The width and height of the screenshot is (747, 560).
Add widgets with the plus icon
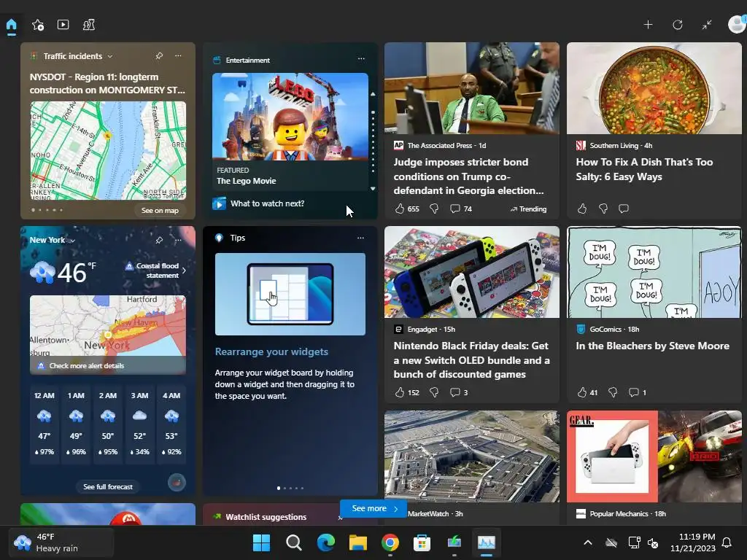pos(648,25)
